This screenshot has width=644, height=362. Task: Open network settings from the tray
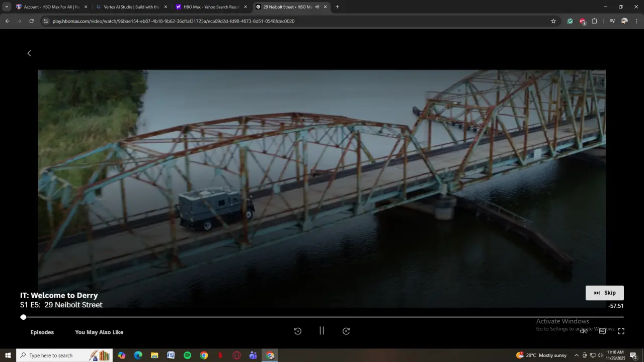tap(592, 355)
